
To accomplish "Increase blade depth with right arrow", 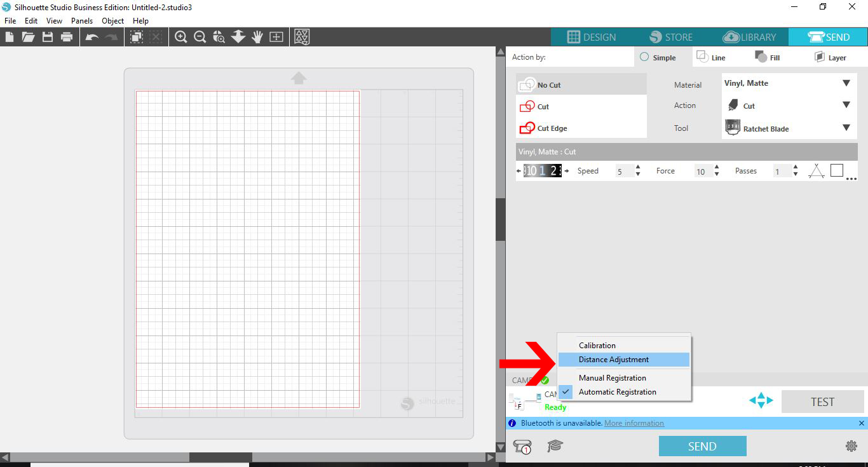I will [x=567, y=171].
